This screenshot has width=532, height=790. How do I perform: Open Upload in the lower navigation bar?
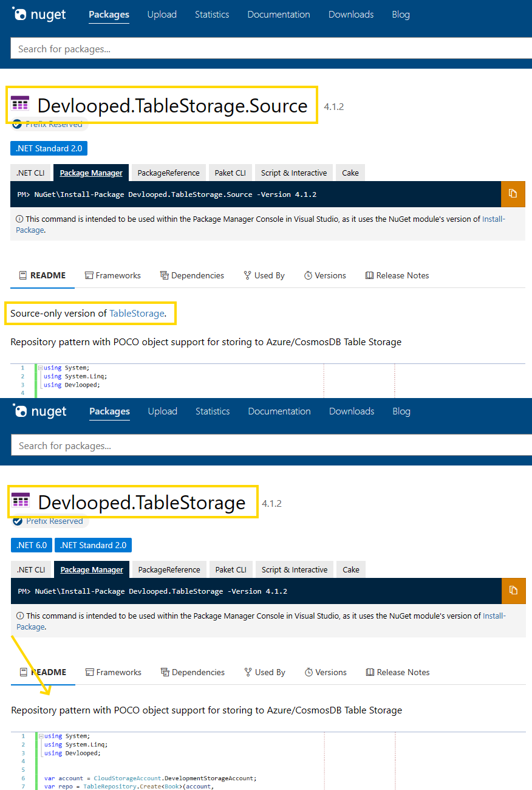click(x=163, y=411)
